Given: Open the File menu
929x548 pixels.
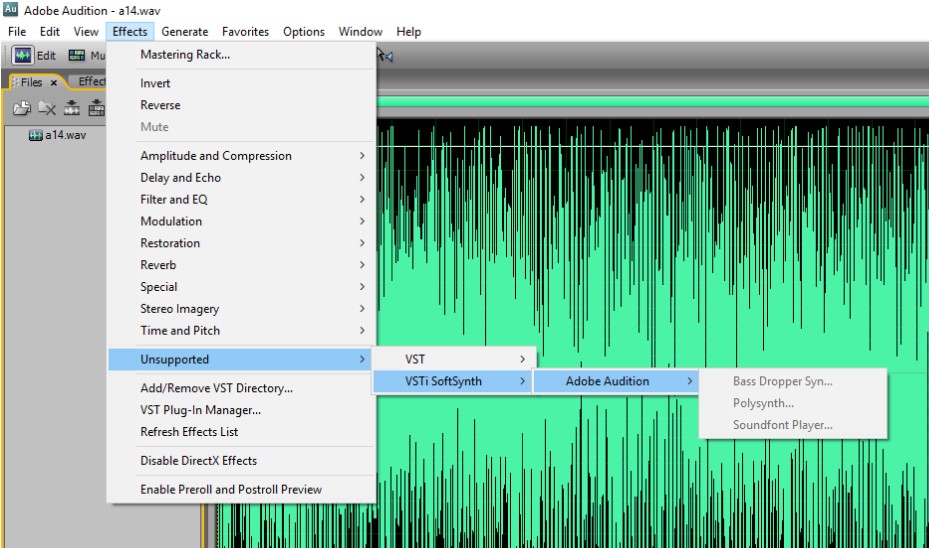Looking at the screenshot, I should click(17, 31).
